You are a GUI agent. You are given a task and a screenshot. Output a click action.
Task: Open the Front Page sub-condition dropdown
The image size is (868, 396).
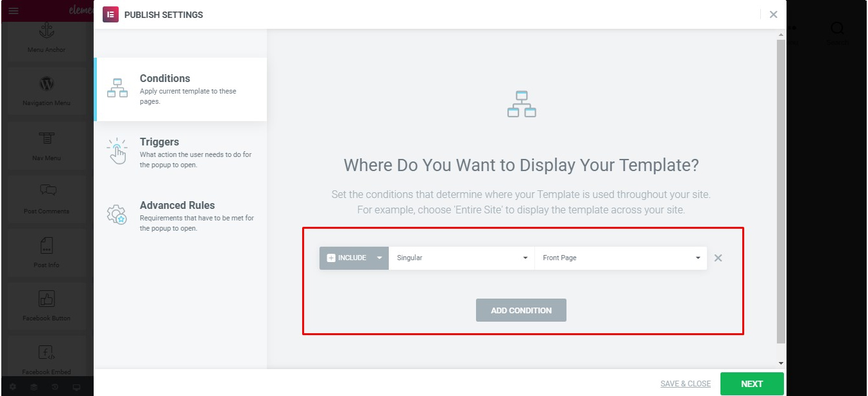coord(621,258)
